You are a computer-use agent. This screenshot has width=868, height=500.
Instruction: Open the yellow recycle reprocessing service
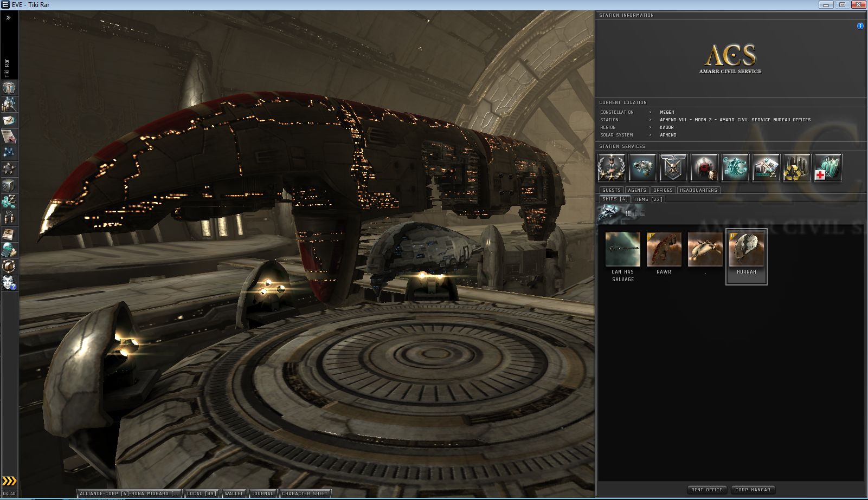(x=797, y=167)
